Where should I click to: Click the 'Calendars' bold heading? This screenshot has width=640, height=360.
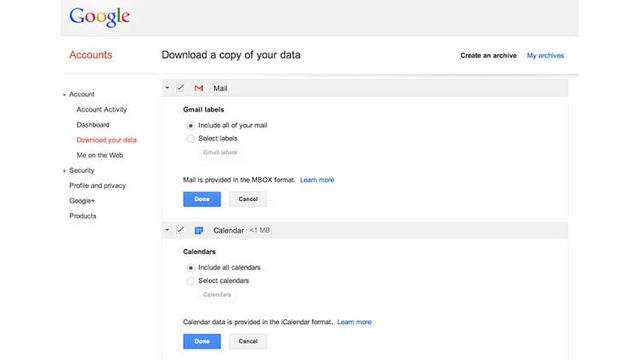[199, 251]
